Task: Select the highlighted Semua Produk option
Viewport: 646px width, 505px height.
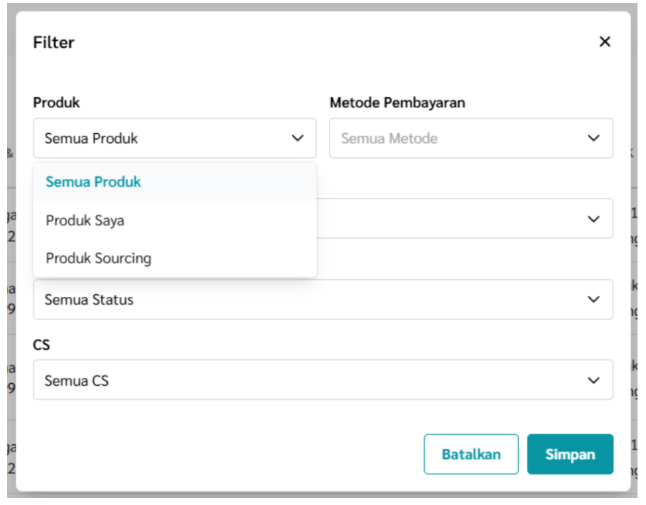Action: (175, 182)
